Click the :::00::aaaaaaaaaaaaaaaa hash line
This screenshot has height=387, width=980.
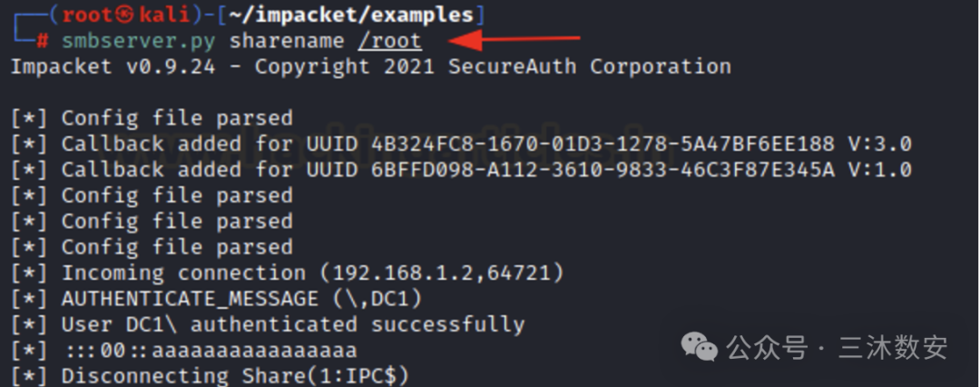coord(183,350)
